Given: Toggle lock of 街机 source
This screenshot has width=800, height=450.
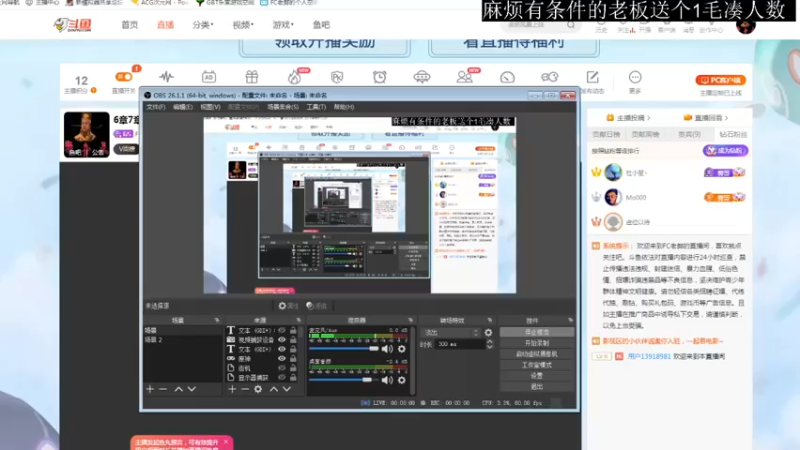Looking at the screenshot, I should [293, 368].
